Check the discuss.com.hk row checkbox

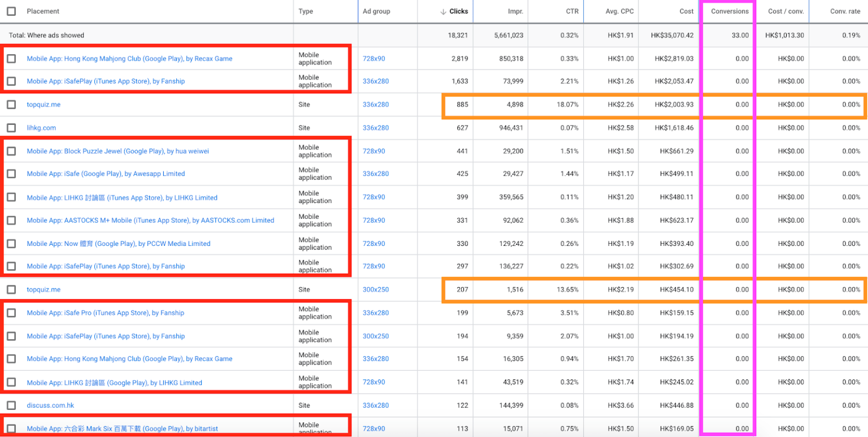(11, 405)
